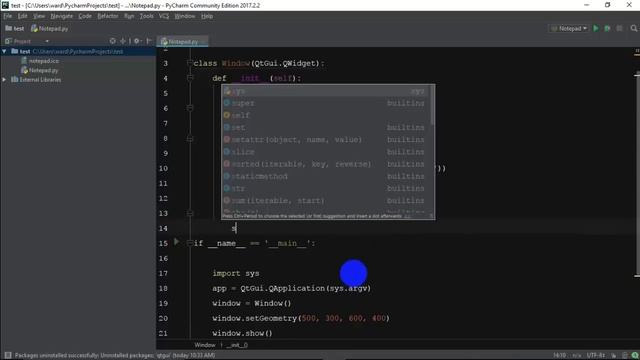Choose 'self' completion suggestion
Screen dimensions: 640x360
coord(325,116)
